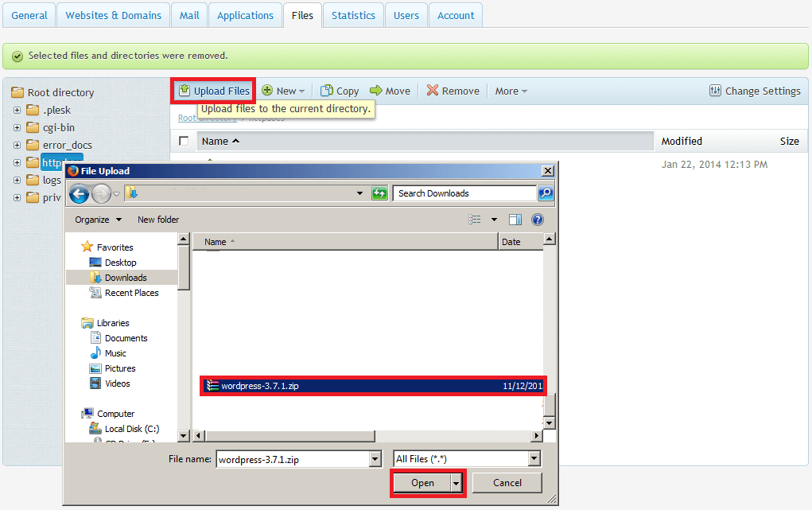The height and width of the screenshot is (510, 812).
Task: Expand the cgi-bin folder node
Action: (x=17, y=127)
